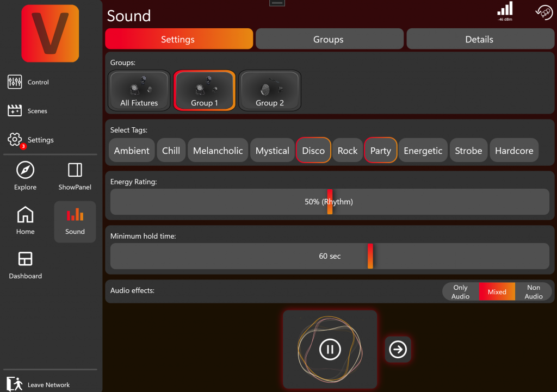Screen dimensions: 557x392
Task: Click the Energy Rating slider handle
Action: coord(330,202)
